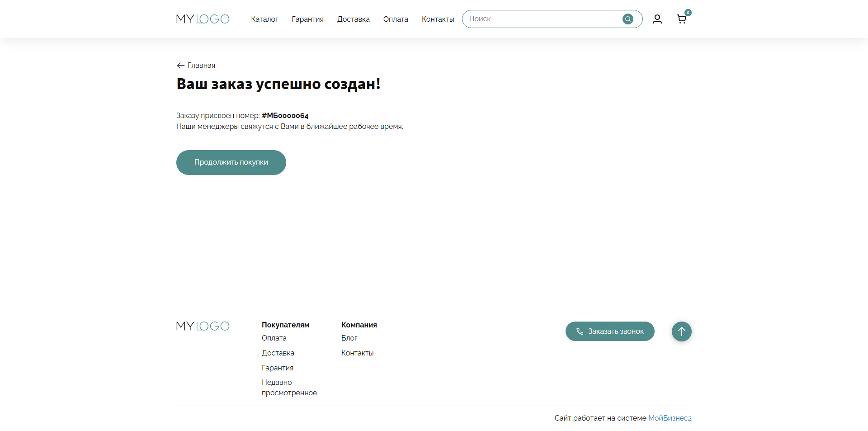The height and width of the screenshot is (431, 868).
Task: Select Оплата in the top navigation
Action: point(396,19)
